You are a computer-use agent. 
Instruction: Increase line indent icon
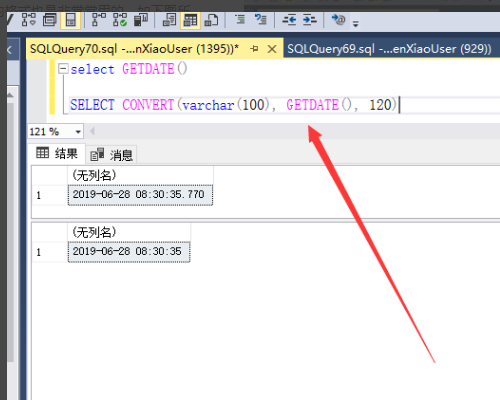[x=310, y=20]
